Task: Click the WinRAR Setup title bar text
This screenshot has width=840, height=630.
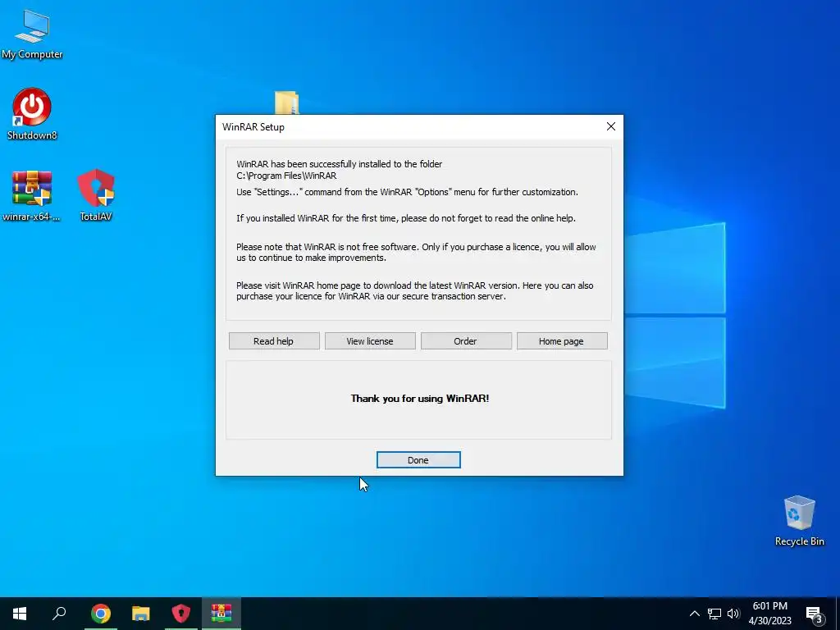Action: click(253, 127)
